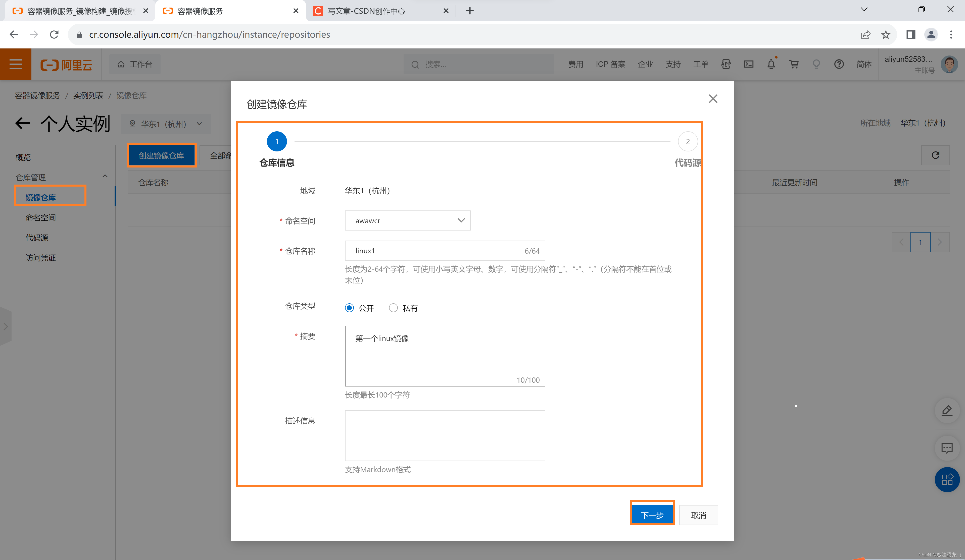Image resolution: width=965 pixels, height=560 pixels.
Task: Expand the 华东1（杭州） region selector
Action: [x=165, y=124]
